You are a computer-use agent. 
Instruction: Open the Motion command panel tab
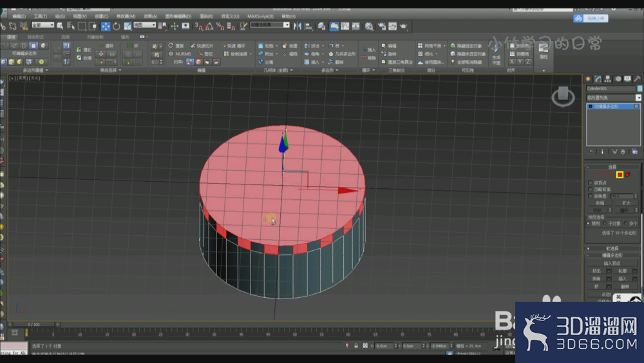[618, 79]
